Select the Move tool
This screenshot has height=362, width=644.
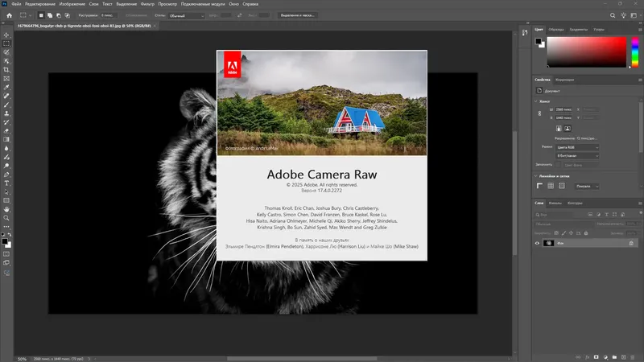pos(6,35)
